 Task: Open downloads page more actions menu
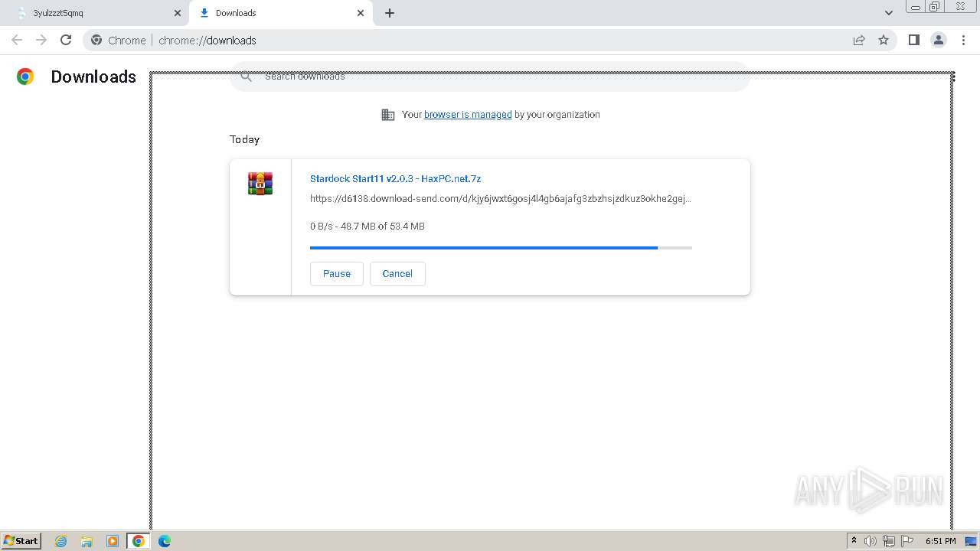[x=952, y=77]
